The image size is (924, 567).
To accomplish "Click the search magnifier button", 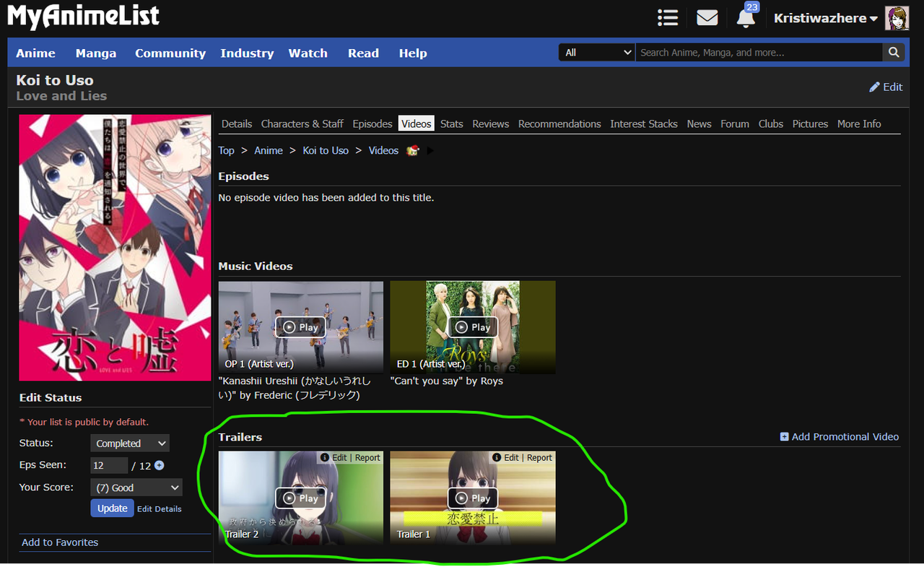I will pyautogui.click(x=894, y=52).
